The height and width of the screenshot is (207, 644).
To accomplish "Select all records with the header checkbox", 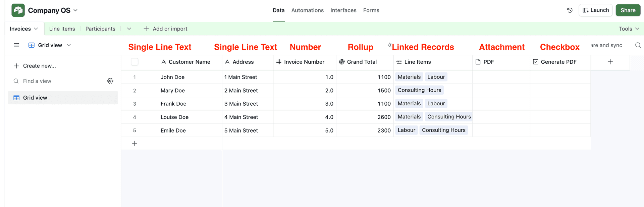I will (135, 62).
